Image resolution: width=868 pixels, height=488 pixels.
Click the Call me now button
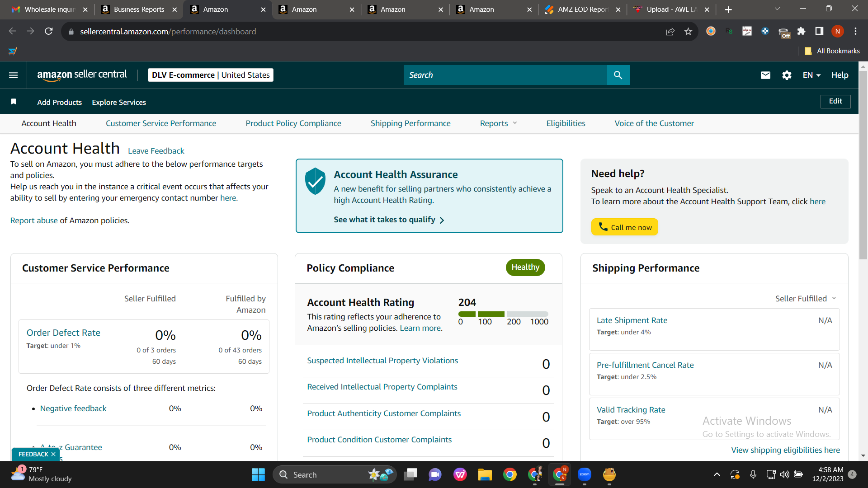click(625, 227)
